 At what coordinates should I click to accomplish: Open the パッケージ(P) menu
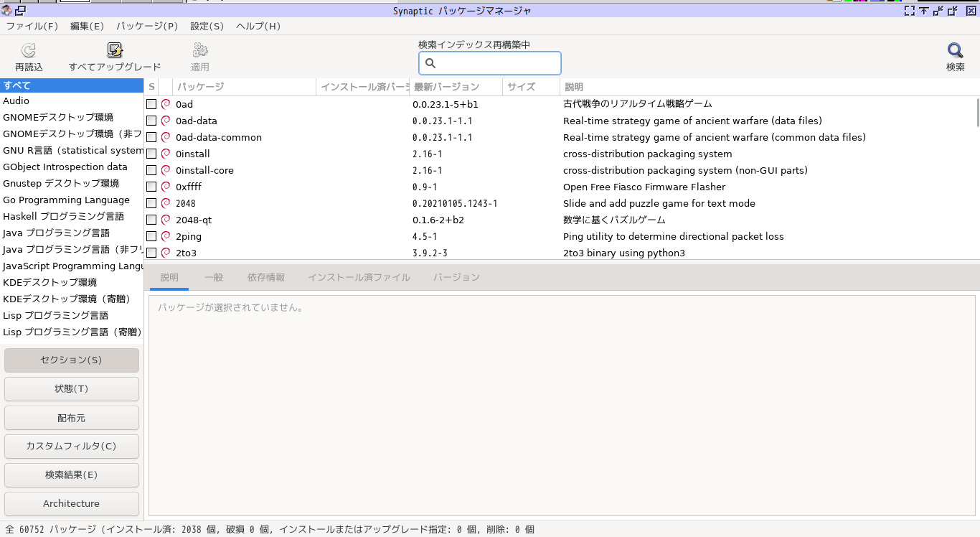147,26
